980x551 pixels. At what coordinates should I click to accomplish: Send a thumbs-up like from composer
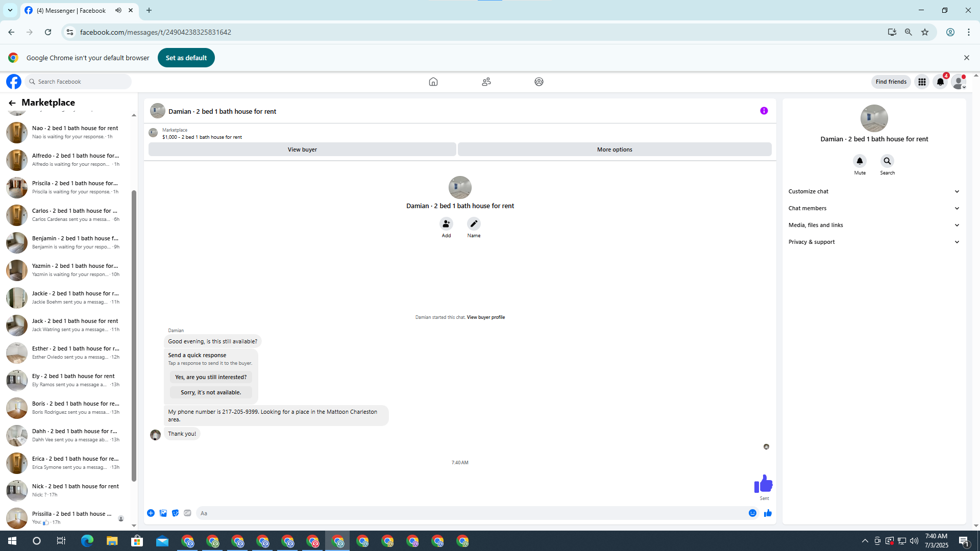click(x=768, y=513)
